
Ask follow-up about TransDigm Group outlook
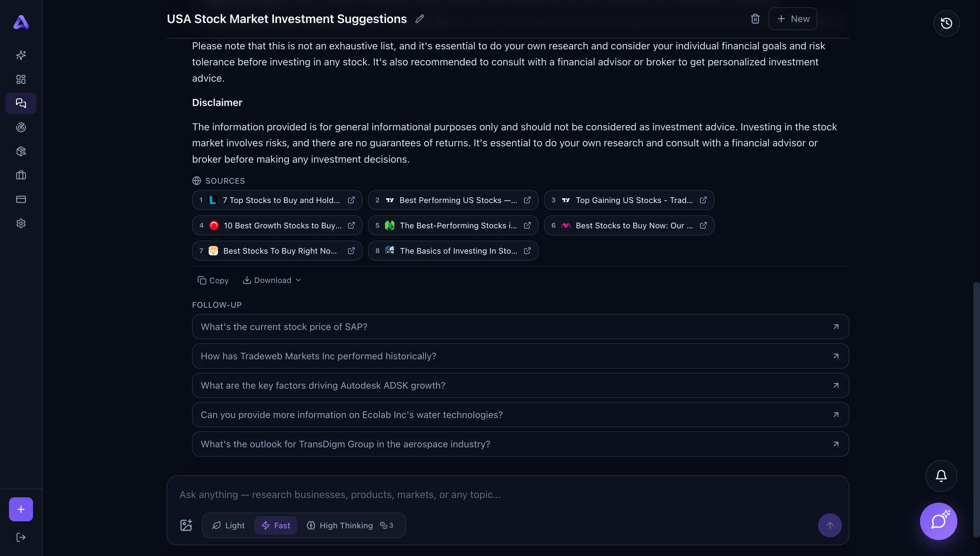[520, 444]
